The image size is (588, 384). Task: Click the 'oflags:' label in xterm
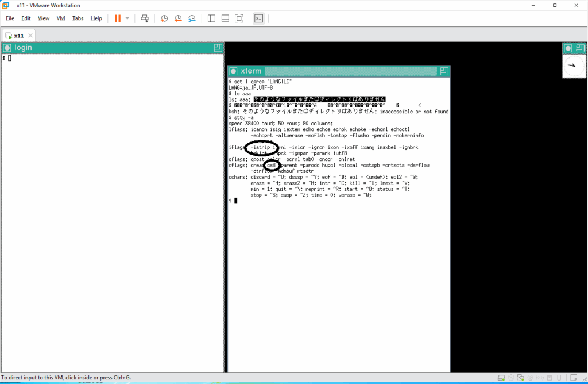[x=238, y=159]
